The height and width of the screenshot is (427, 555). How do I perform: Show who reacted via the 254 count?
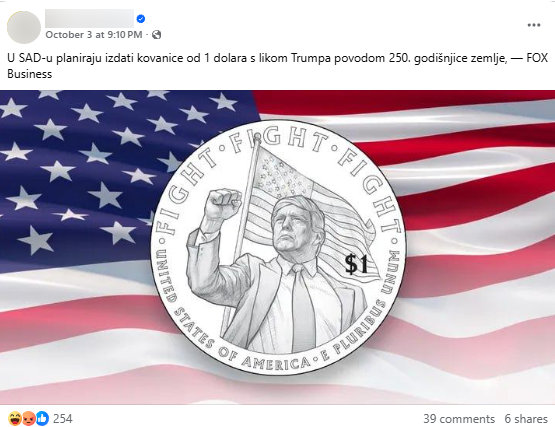tap(63, 419)
